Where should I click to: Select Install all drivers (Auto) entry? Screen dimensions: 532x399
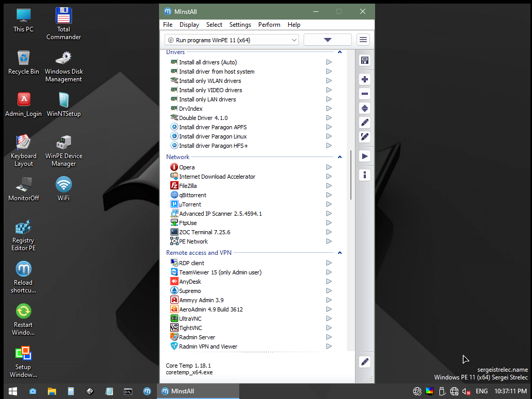(208, 62)
